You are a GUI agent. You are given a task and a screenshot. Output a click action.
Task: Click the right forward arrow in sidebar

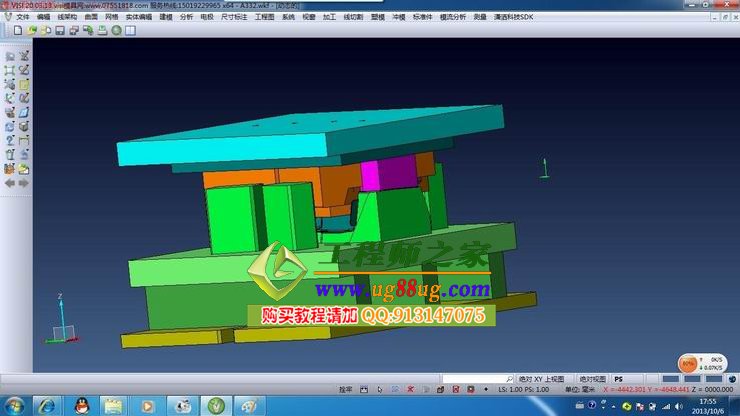24,183
